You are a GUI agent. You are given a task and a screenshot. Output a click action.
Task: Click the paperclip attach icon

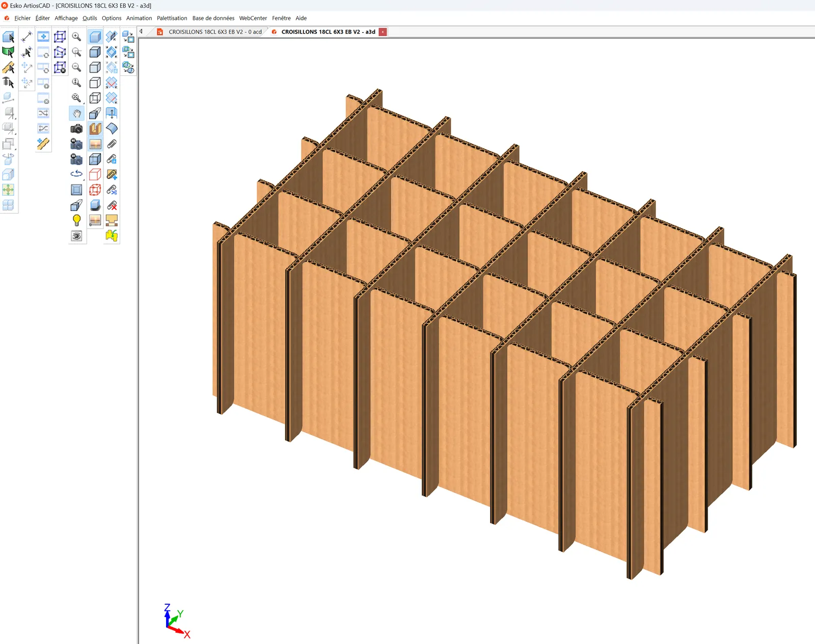[x=112, y=144]
